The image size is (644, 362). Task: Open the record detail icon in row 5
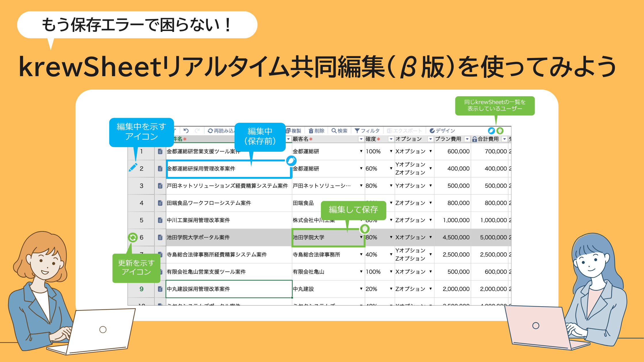(160, 220)
